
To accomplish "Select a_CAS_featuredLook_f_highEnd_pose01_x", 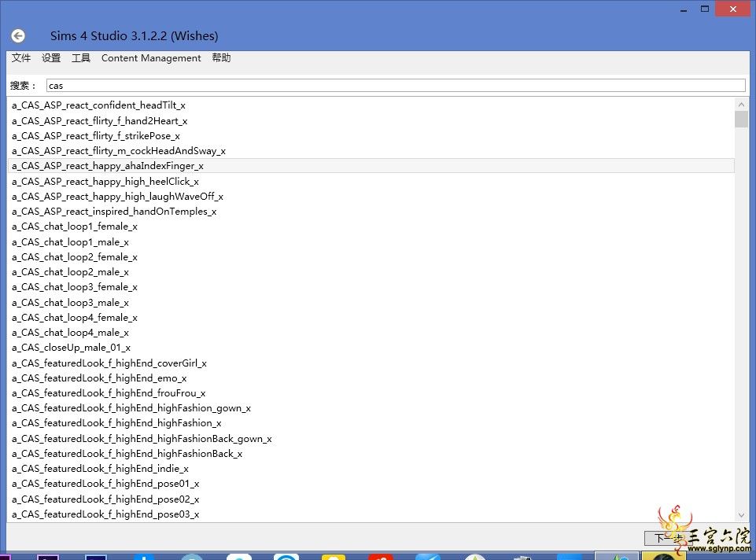I will click(371, 484).
